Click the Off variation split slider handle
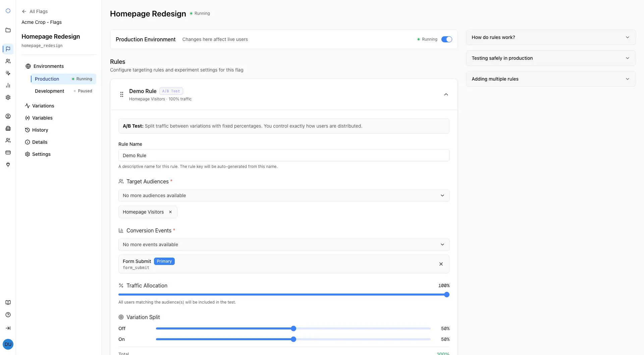 [293, 328]
